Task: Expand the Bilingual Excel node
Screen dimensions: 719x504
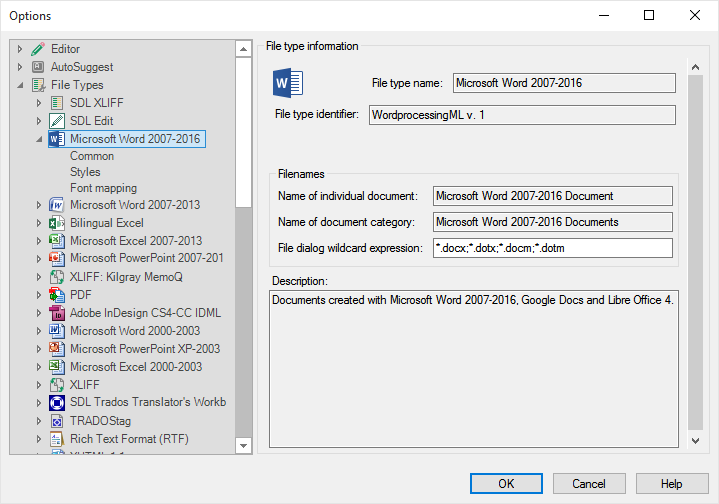Action: [x=39, y=223]
